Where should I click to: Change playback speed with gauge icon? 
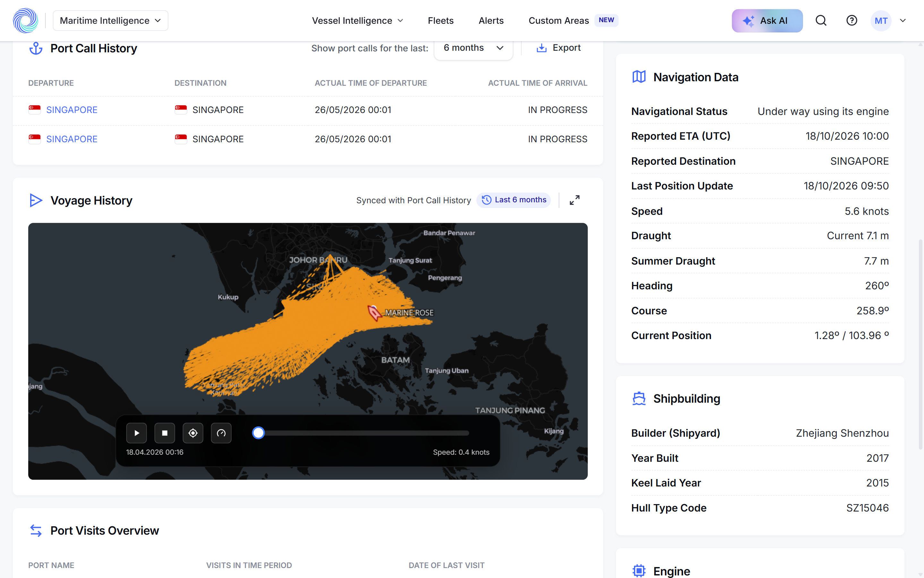pos(221,433)
